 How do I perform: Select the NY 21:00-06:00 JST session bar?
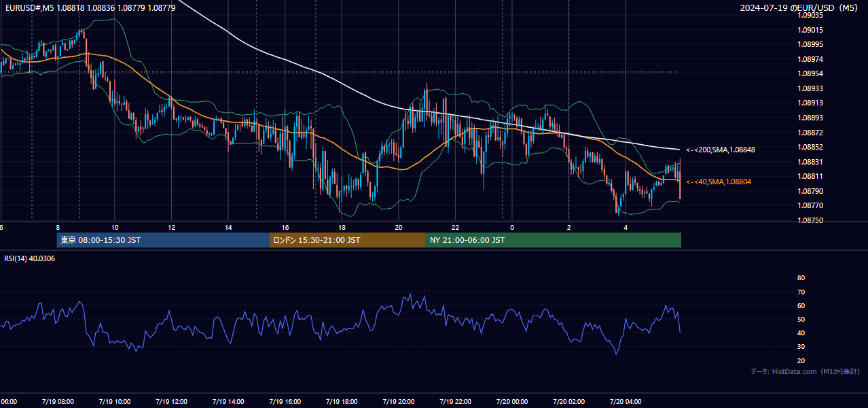(x=554, y=240)
